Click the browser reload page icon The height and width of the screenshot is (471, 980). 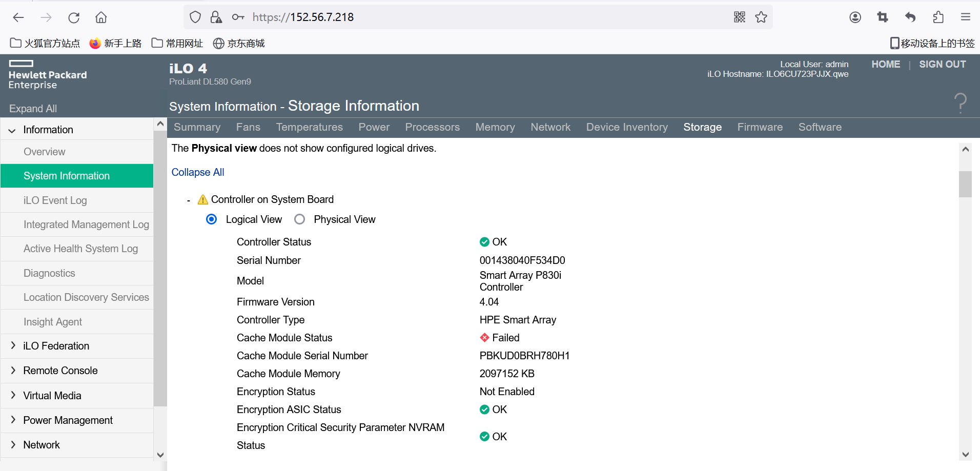(74, 17)
